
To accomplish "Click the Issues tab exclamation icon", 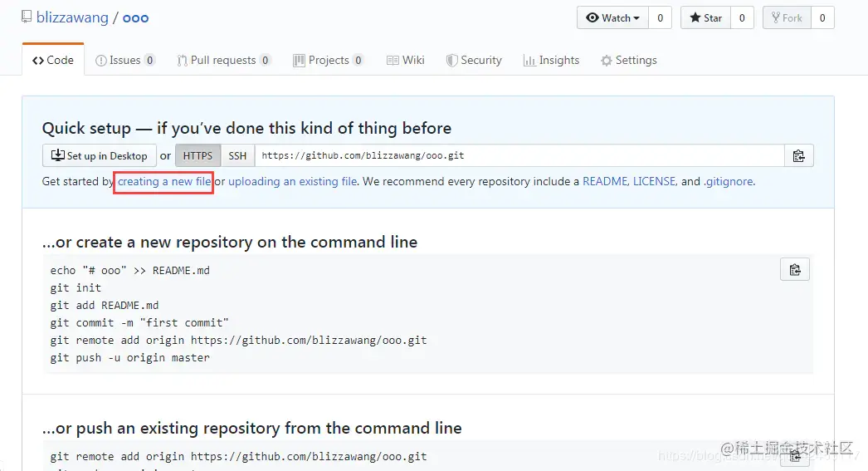I will point(100,61).
